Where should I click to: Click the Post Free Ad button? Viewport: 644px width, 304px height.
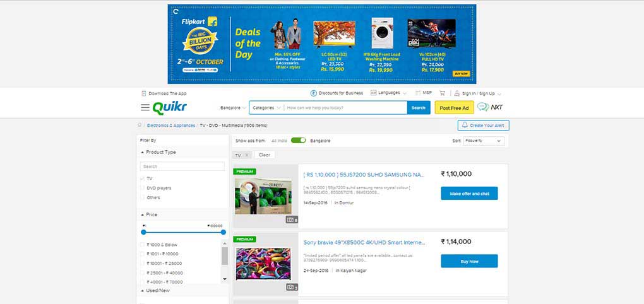(454, 108)
